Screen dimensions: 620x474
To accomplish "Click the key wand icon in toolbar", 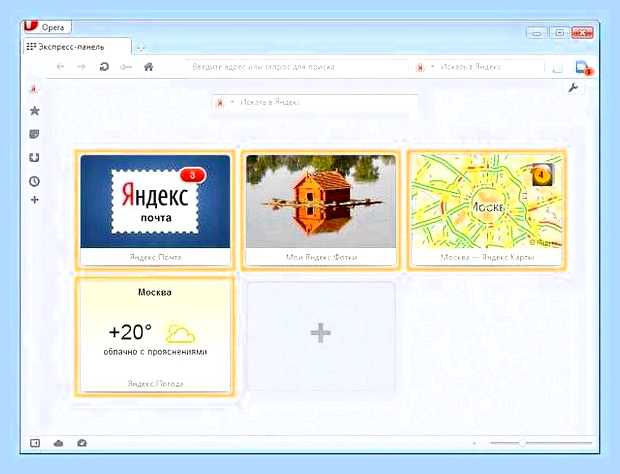I will [x=126, y=67].
